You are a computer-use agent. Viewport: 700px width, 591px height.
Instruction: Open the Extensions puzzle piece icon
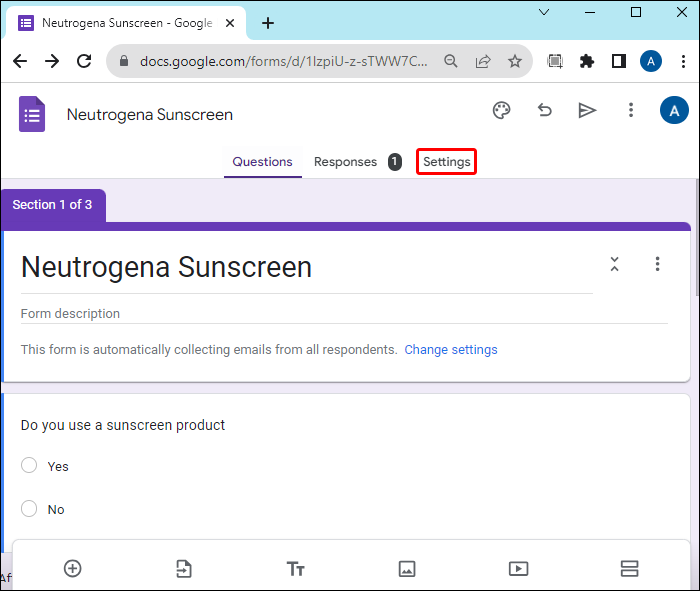coord(587,61)
